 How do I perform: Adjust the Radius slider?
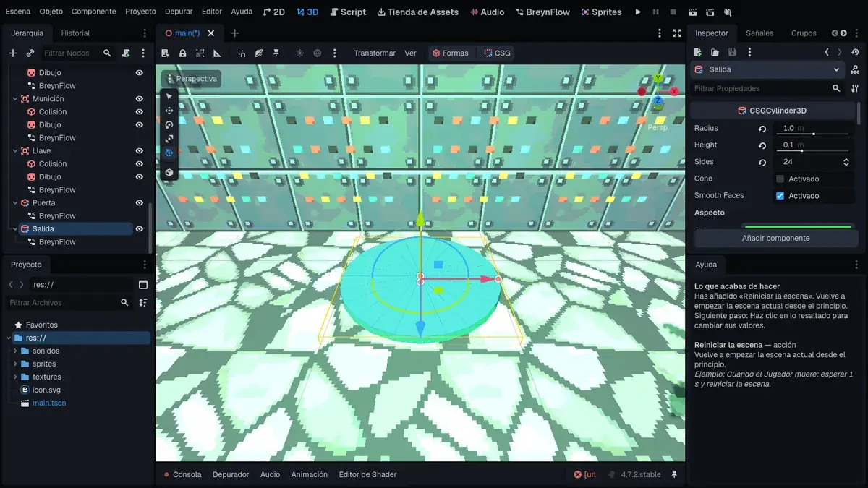coord(812,134)
